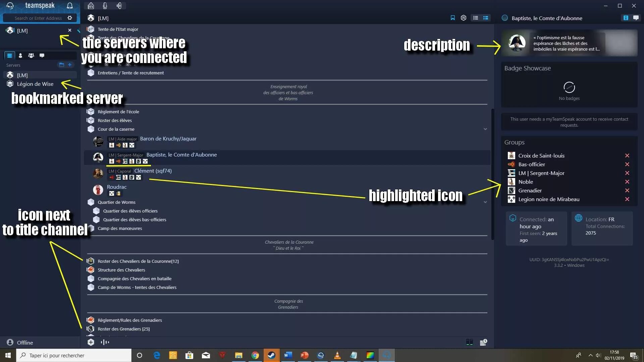Viewport: 644px width, 362px height.
Task: Remove the Noble group from user
Action: pos(627,182)
